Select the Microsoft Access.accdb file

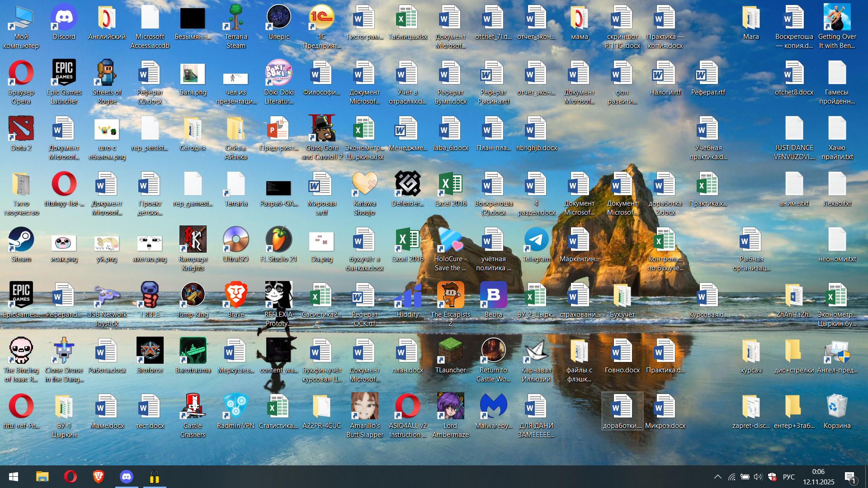coord(150,27)
